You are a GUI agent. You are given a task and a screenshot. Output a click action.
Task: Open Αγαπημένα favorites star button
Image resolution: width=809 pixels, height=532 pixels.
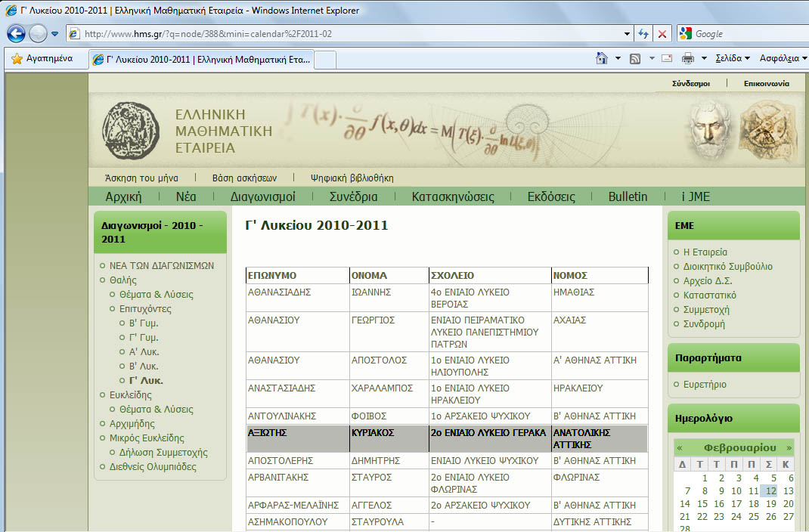(x=42, y=59)
